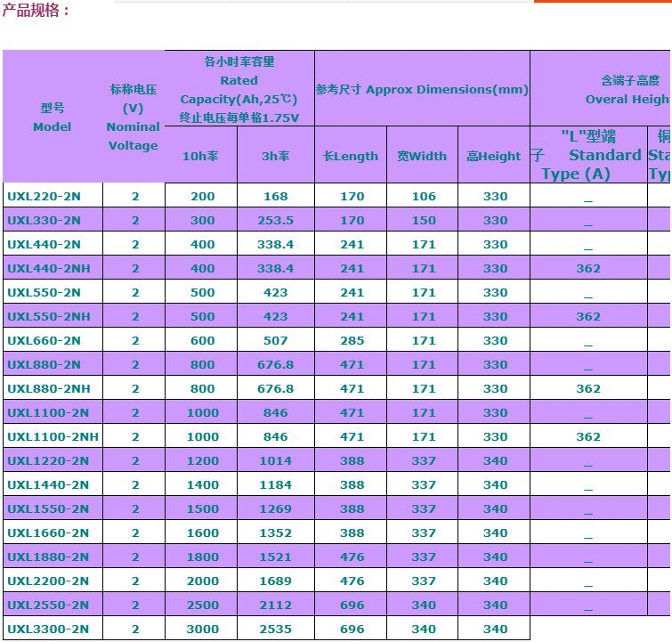
Task: Click 3h capacity 1521 for UXL1880-2N
Action: (x=276, y=557)
